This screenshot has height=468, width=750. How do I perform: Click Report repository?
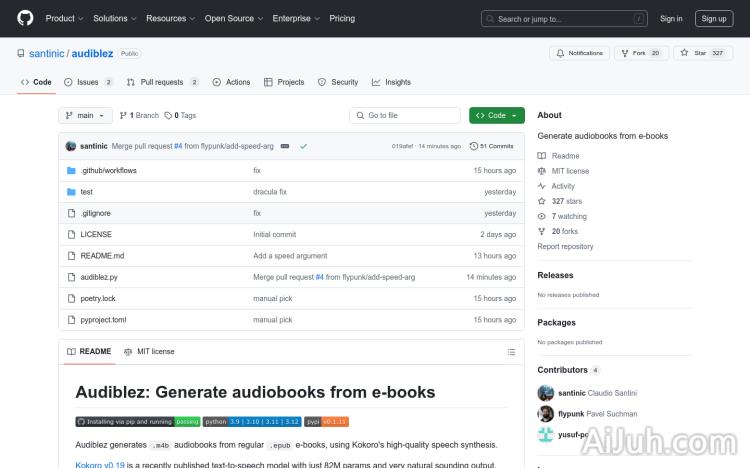click(565, 246)
